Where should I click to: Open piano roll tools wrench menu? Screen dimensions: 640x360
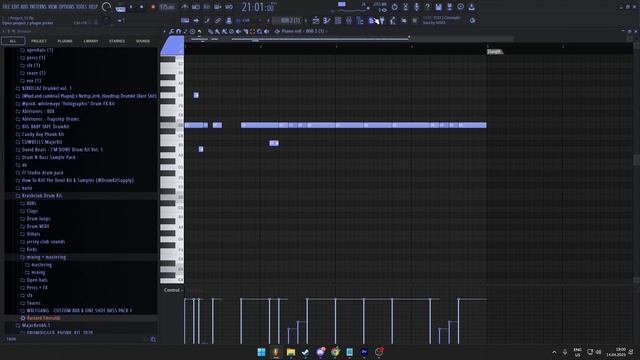click(172, 31)
